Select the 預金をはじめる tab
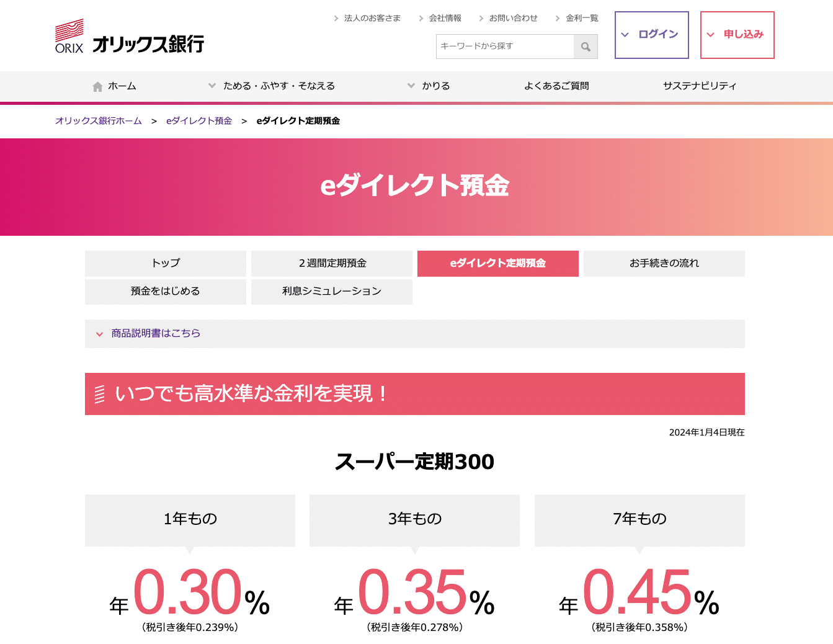833x644 pixels. (x=166, y=292)
